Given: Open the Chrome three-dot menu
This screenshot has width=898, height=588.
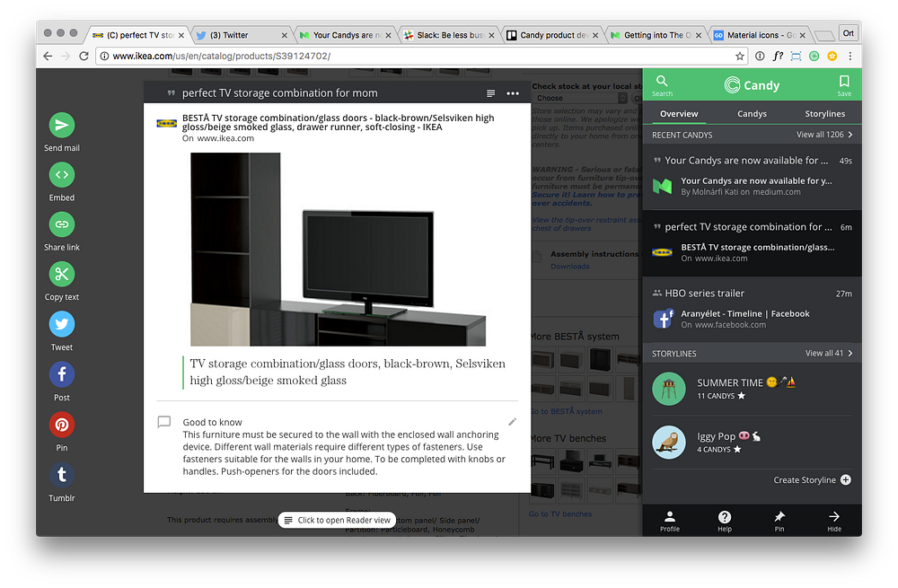Looking at the screenshot, I should tap(850, 57).
